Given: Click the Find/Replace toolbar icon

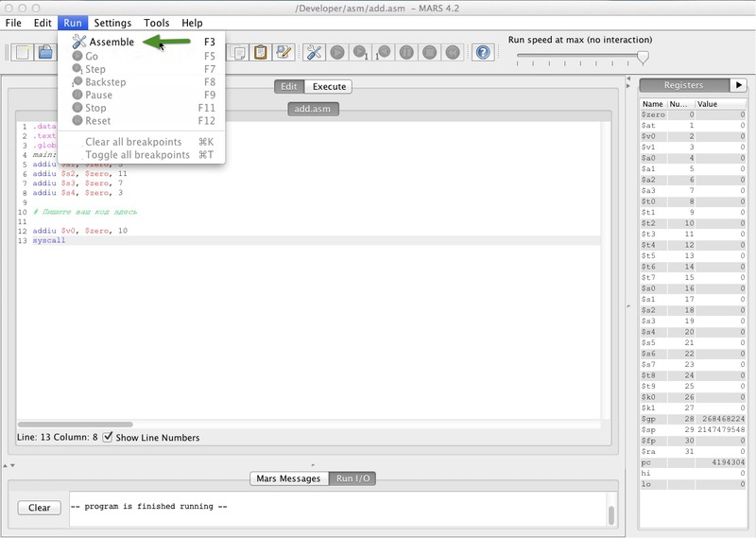Looking at the screenshot, I should 283,52.
